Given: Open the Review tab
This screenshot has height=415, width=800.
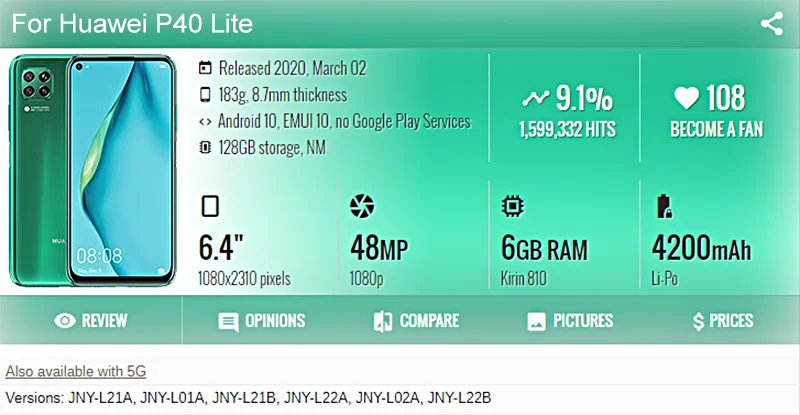Looking at the screenshot, I should click(91, 321).
